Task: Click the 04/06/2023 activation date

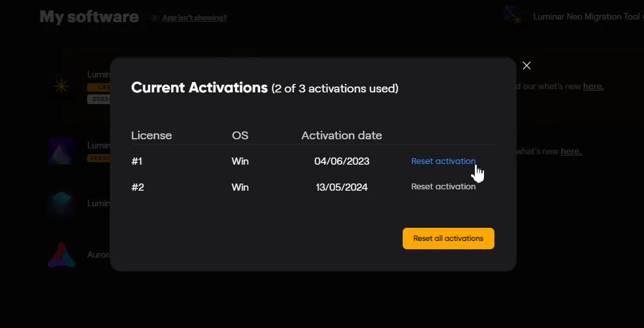Action: tap(341, 161)
